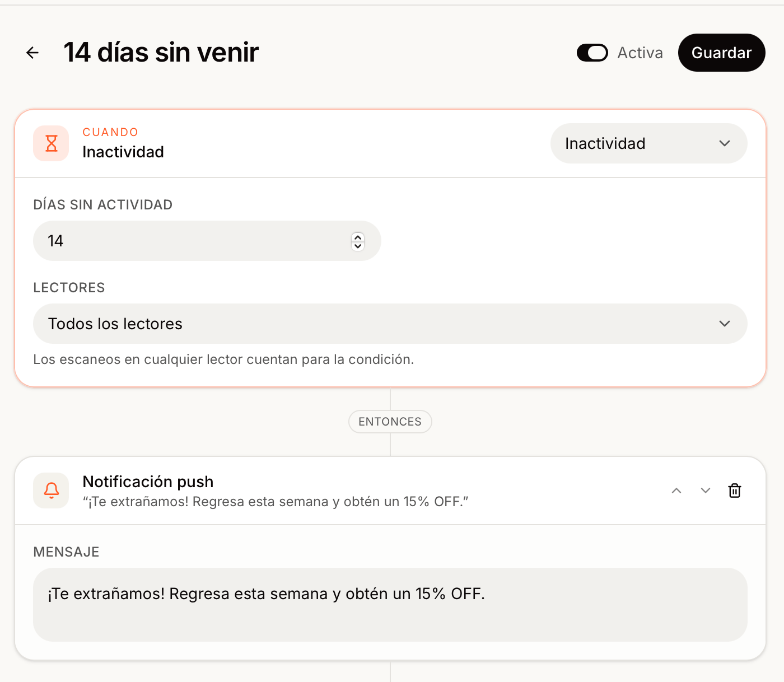The width and height of the screenshot is (784, 682).
Task: Click the stepper arrows on days field
Action: point(358,241)
